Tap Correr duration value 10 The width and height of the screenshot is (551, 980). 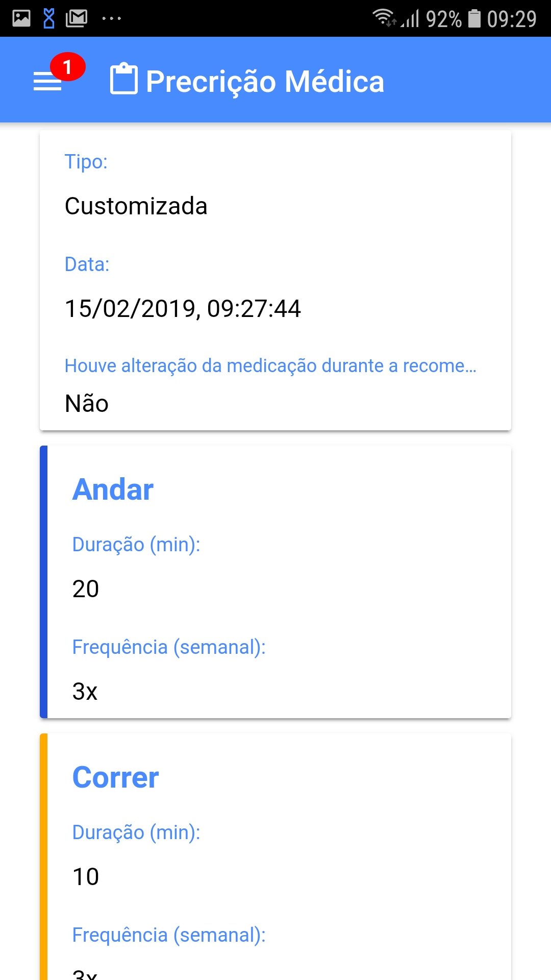click(x=86, y=877)
